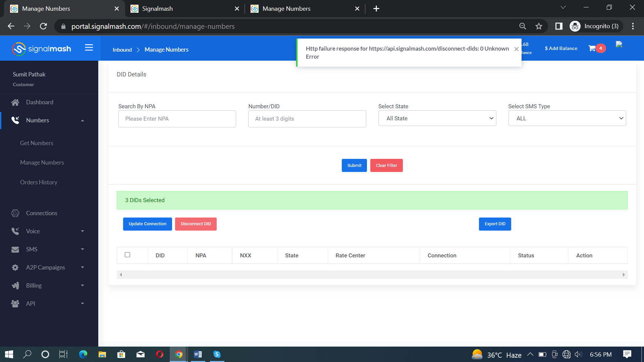Switch to the third Manage Numbers tab
The image size is (644, 362).
point(305,9)
